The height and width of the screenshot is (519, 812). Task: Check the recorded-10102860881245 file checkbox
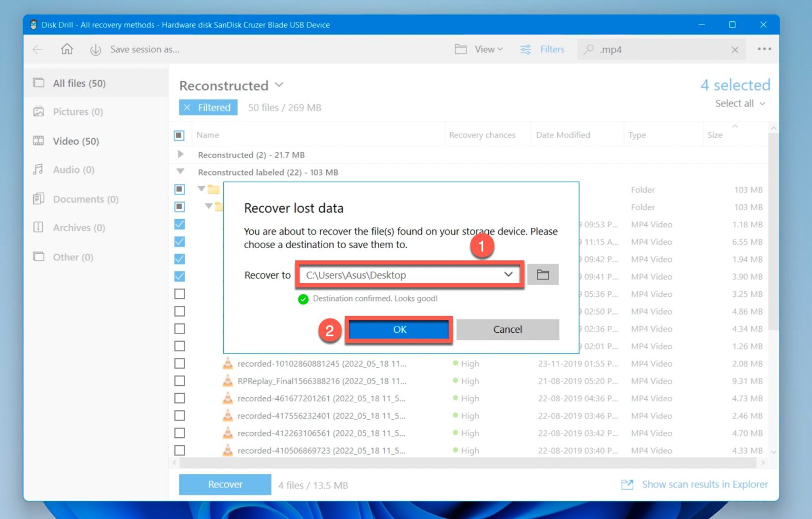coord(179,363)
